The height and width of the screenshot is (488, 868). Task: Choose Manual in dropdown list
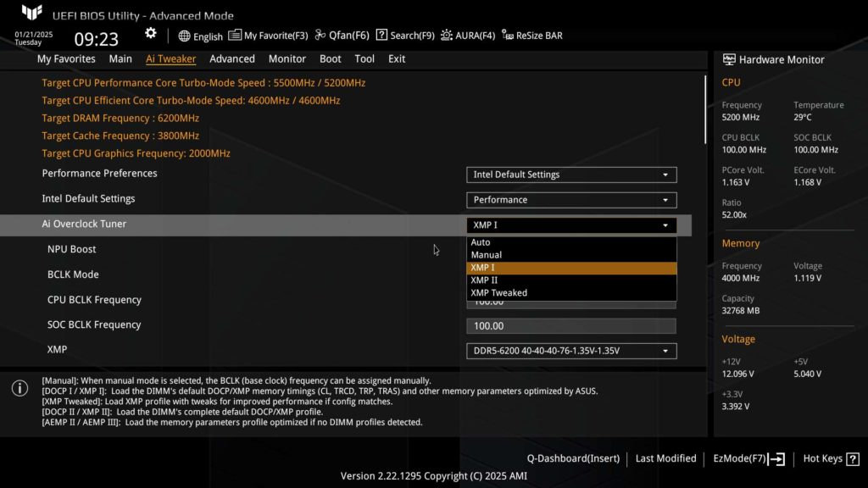click(x=571, y=255)
